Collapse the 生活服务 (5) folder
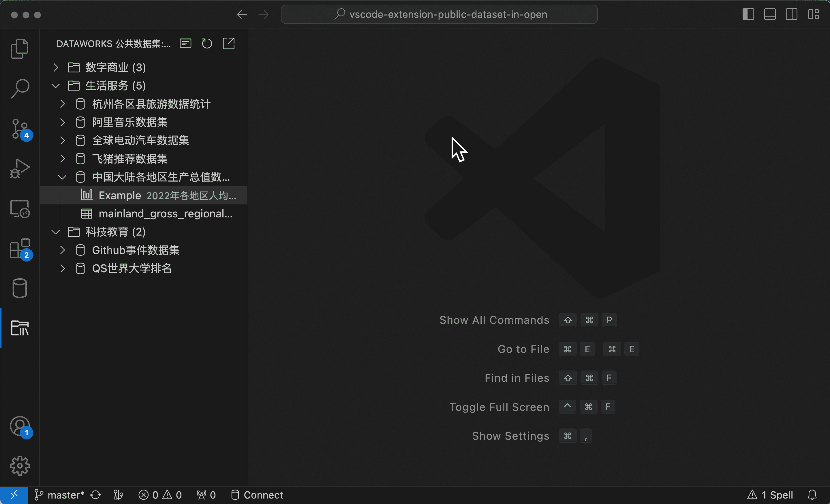Screen dimensions: 830x504 pos(56,86)
